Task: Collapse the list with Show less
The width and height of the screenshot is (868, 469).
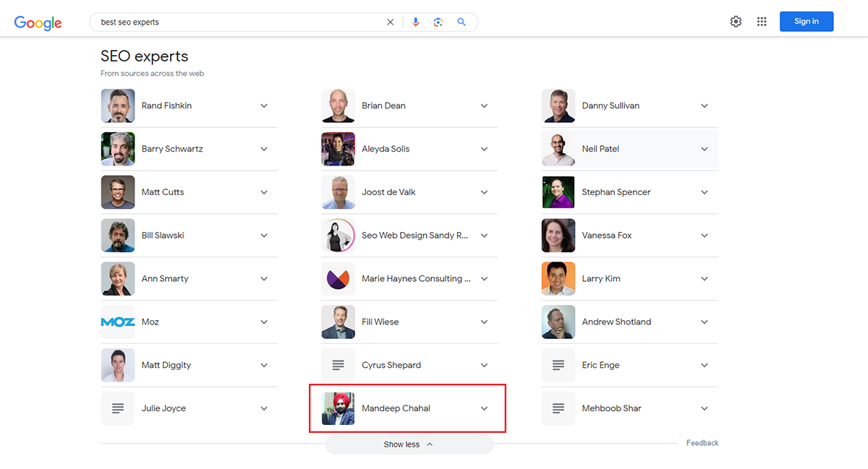Action: click(x=409, y=444)
